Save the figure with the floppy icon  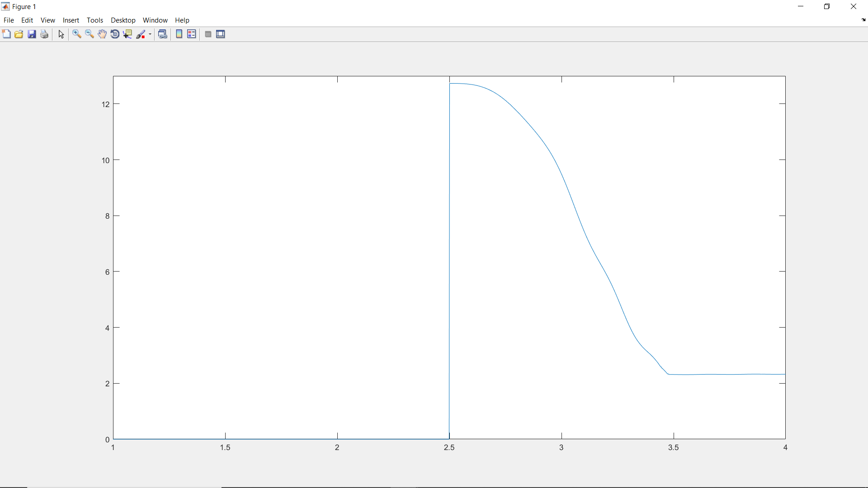pos(32,34)
